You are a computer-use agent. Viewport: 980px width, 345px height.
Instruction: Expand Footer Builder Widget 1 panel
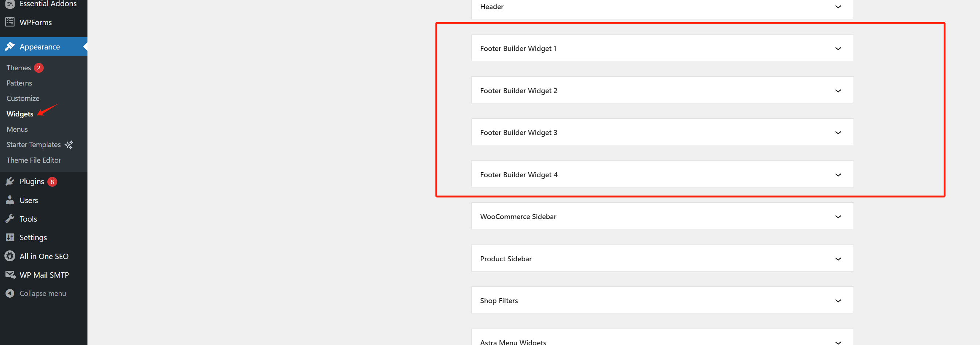pos(838,49)
